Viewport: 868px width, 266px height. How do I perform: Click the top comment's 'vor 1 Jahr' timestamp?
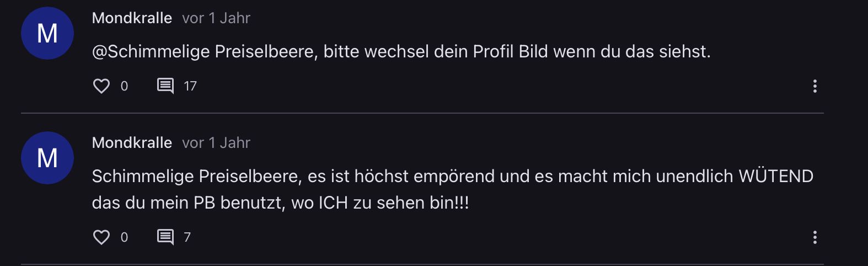pyautogui.click(x=216, y=18)
